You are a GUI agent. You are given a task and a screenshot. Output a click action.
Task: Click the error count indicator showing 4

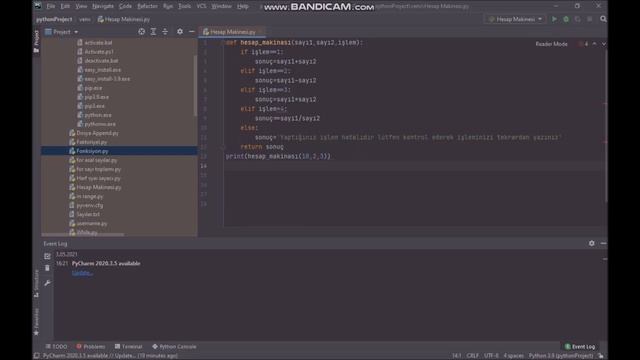[583, 44]
